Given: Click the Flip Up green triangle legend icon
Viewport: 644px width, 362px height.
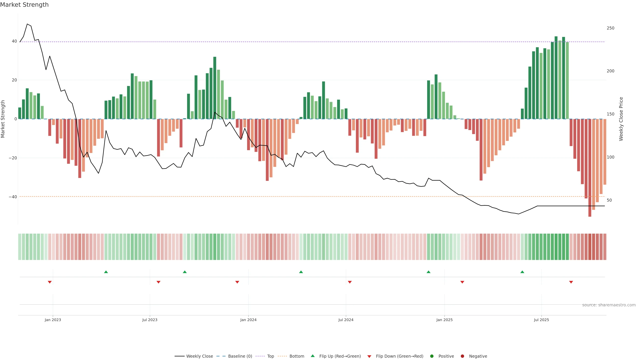Looking at the screenshot, I should pyautogui.click(x=312, y=356).
